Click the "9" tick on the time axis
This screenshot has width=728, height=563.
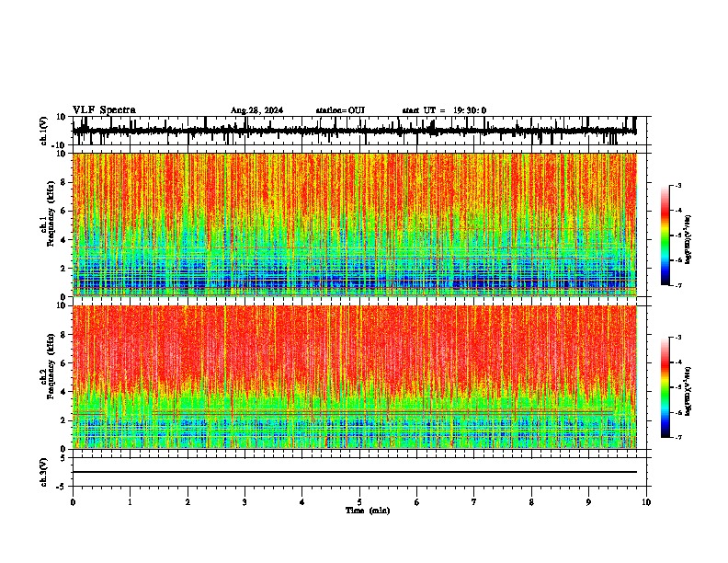coord(588,502)
